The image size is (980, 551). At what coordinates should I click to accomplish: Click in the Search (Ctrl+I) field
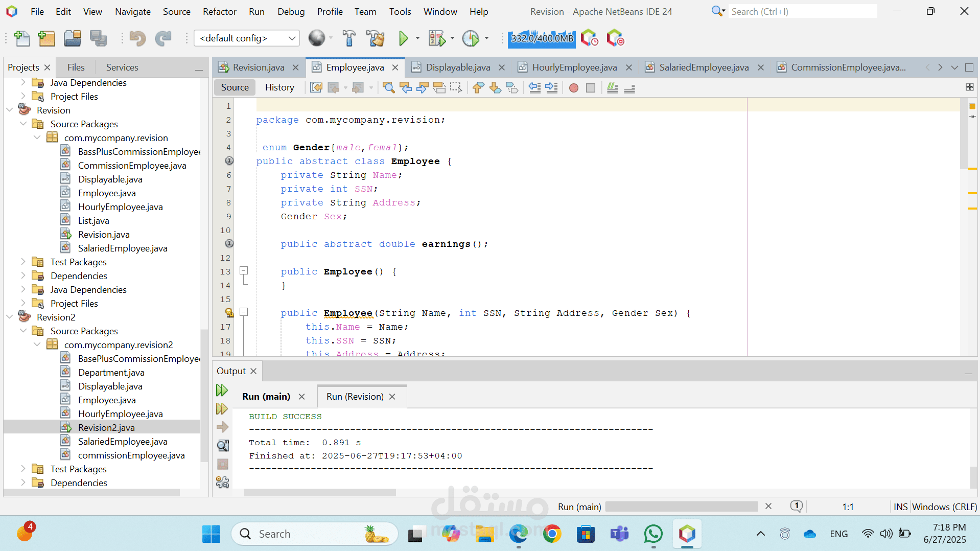point(802,11)
